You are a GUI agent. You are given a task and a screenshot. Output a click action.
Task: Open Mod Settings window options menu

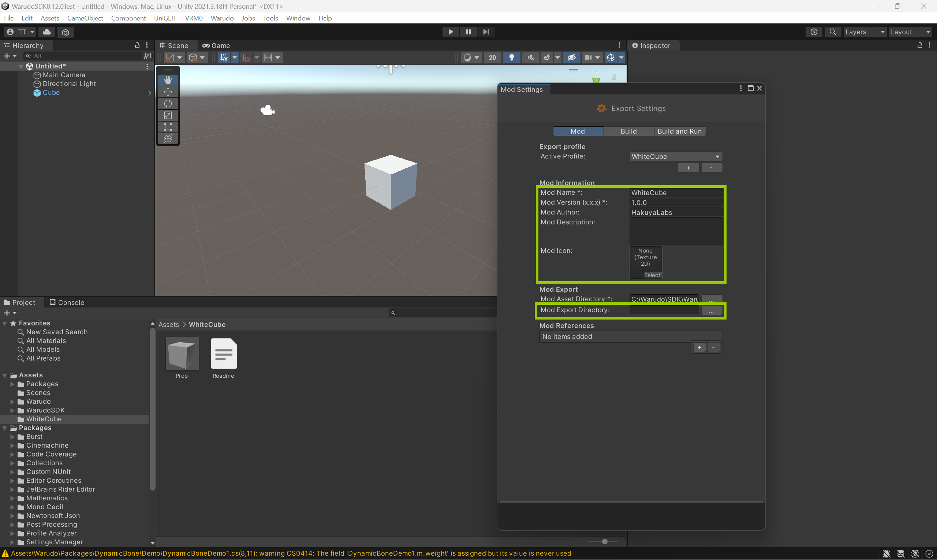(x=741, y=88)
